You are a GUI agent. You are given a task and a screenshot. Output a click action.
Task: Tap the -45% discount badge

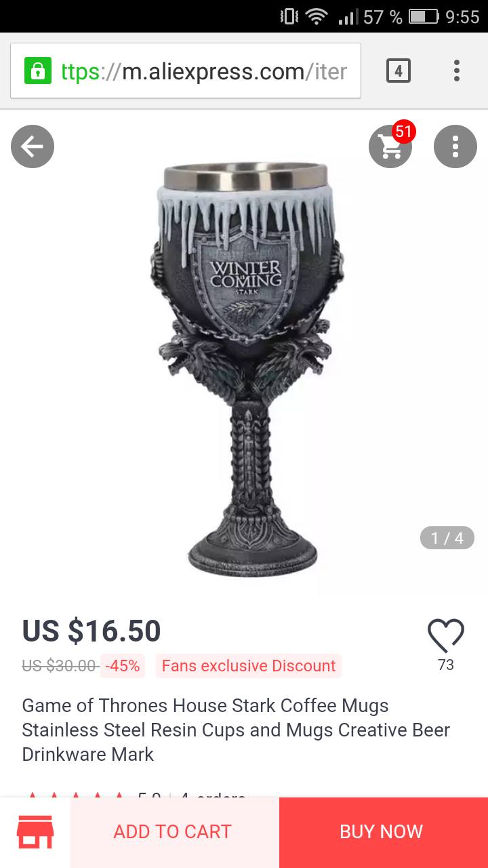pos(123,666)
